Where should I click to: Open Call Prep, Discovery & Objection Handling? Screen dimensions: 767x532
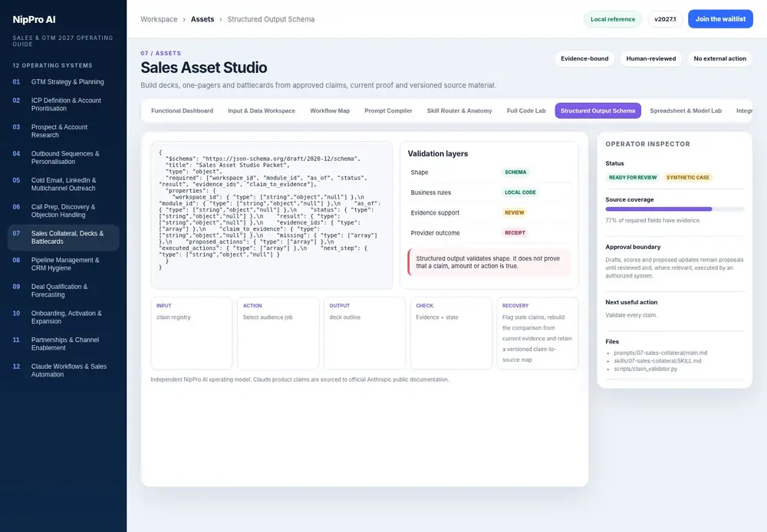63,211
